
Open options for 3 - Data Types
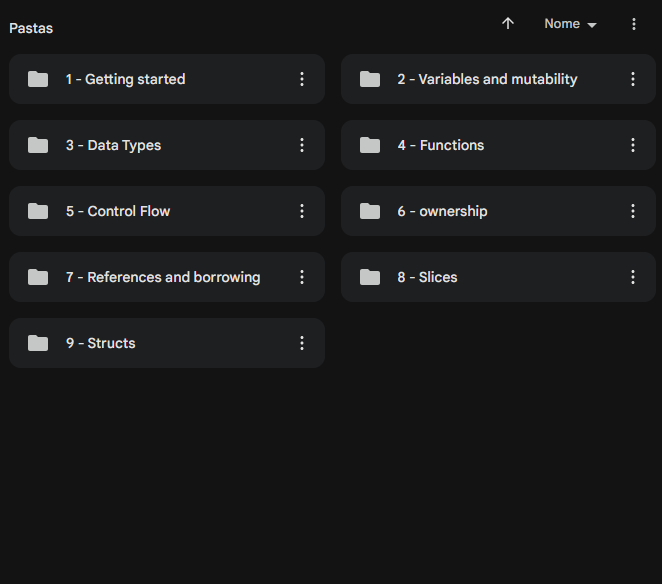point(302,145)
